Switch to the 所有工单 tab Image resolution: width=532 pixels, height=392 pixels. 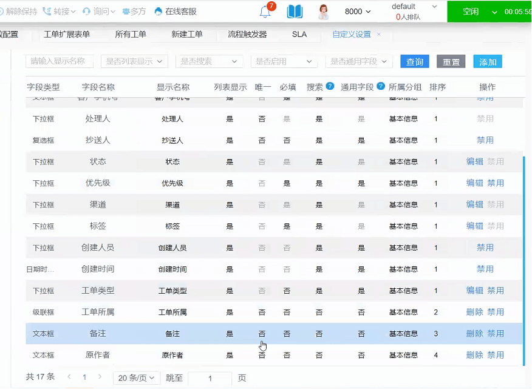coord(131,35)
